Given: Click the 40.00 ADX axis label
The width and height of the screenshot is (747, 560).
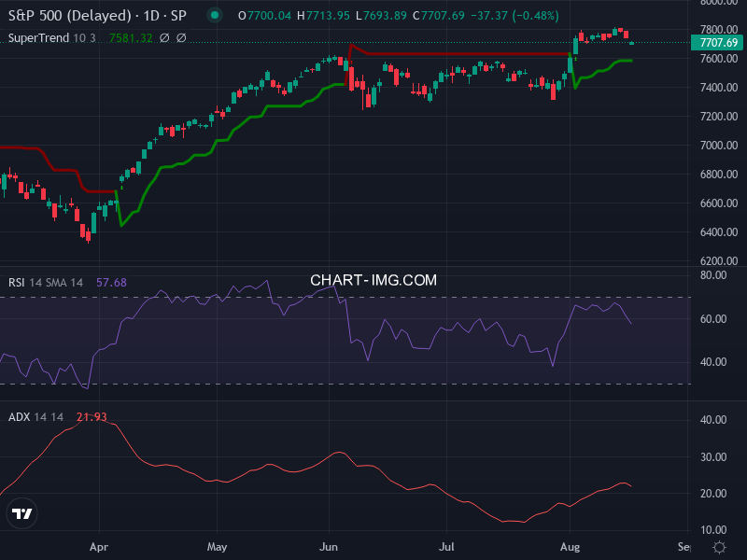Looking at the screenshot, I should 713,420.
